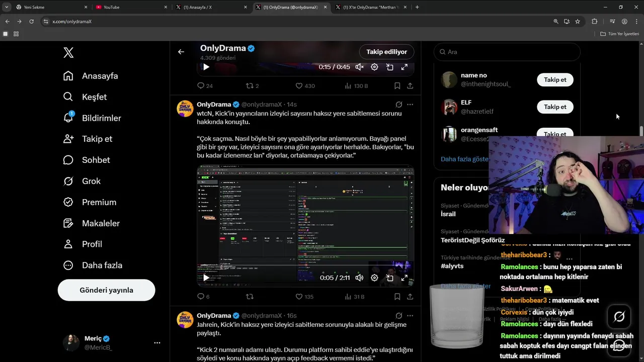Repost the wtcN post
The width and height of the screenshot is (644, 362).
coord(250,297)
